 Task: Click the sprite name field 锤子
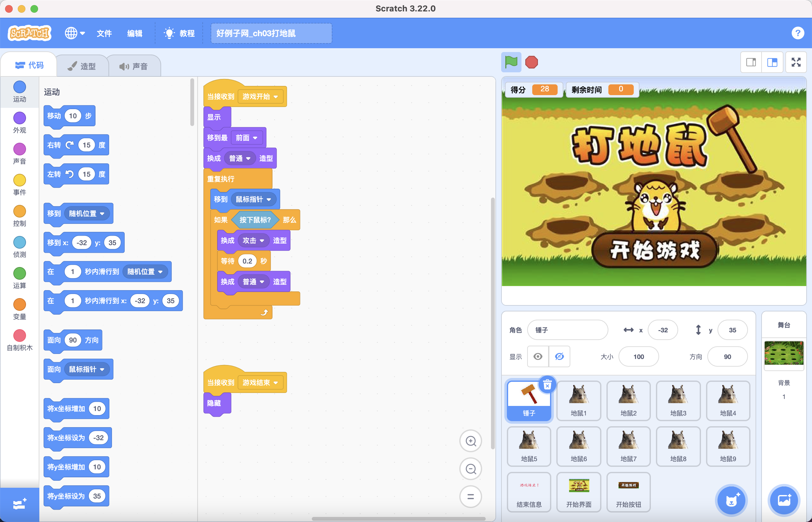[x=567, y=330]
